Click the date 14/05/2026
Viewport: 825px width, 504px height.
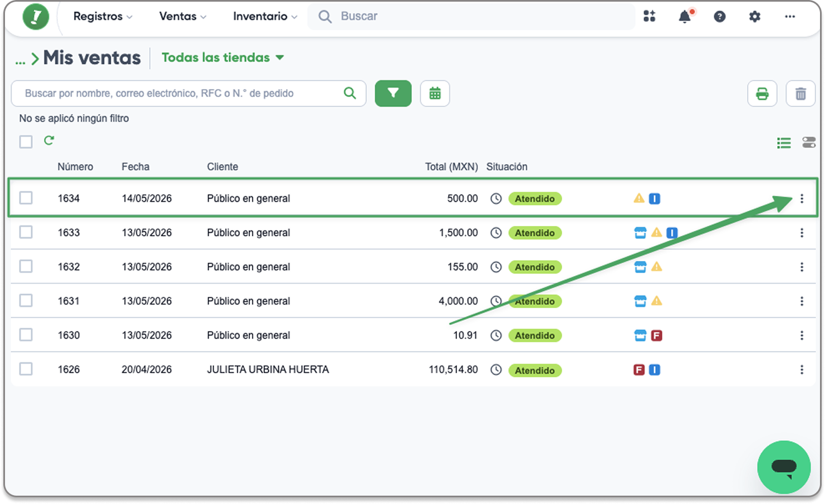pyautogui.click(x=146, y=199)
